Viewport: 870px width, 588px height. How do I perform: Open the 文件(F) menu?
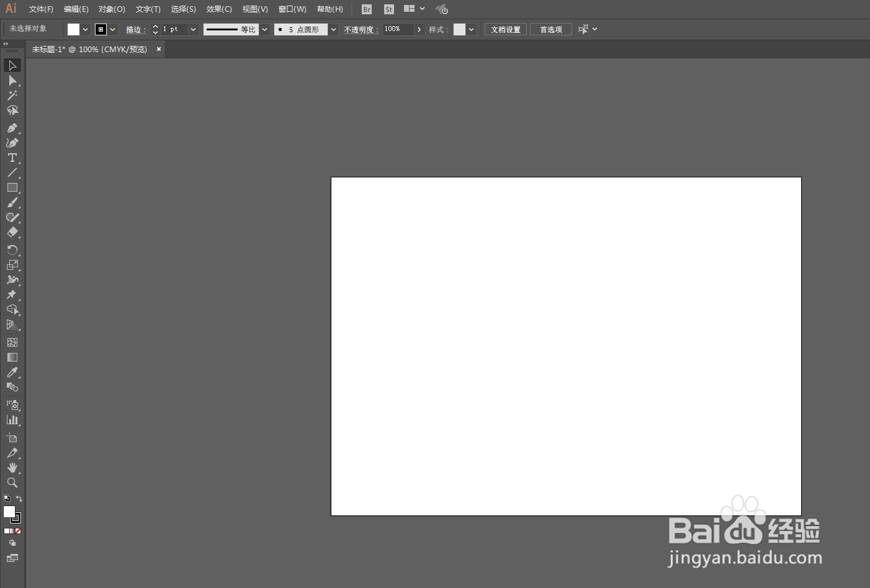point(41,9)
